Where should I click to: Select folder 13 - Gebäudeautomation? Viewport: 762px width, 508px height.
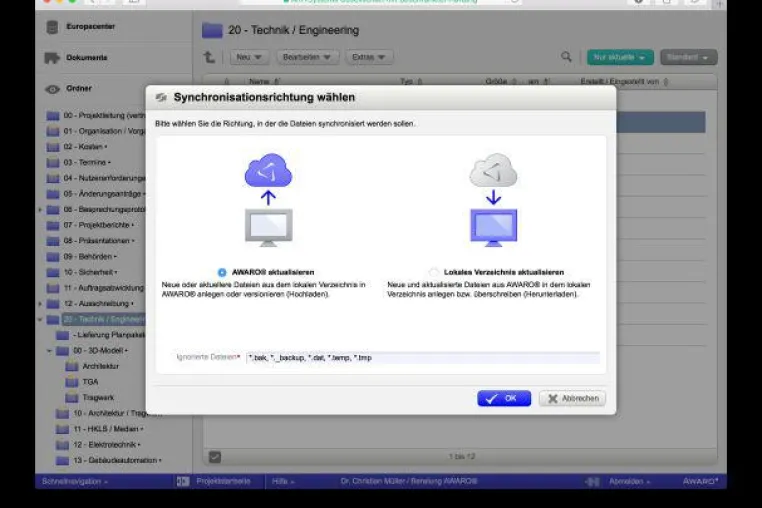[x=116, y=460]
